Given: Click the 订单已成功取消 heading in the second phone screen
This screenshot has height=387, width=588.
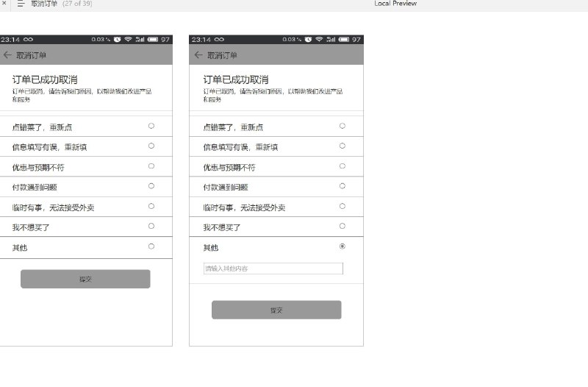Looking at the screenshot, I should [236, 79].
